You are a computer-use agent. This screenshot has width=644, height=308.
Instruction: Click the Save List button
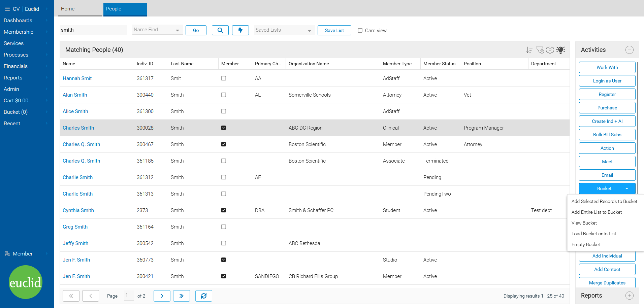[x=334, y=30]
